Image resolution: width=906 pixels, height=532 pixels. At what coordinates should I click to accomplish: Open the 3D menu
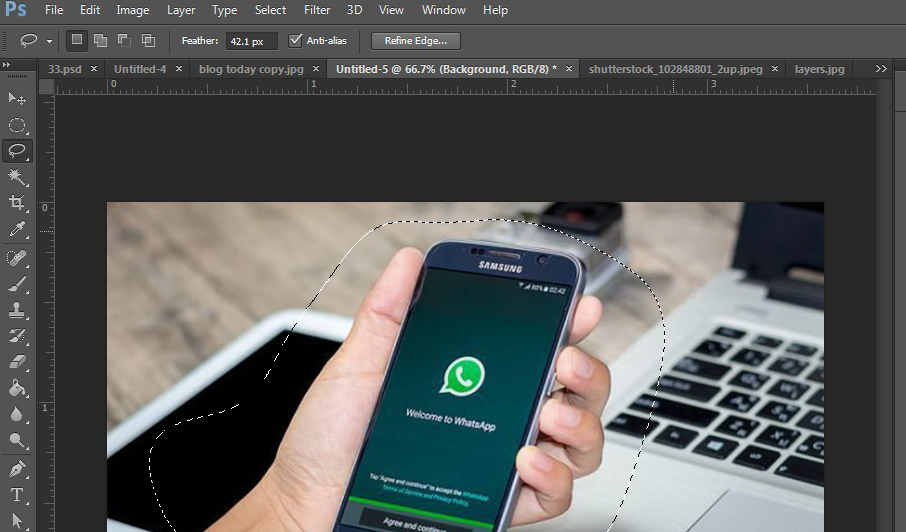point(354,10)
